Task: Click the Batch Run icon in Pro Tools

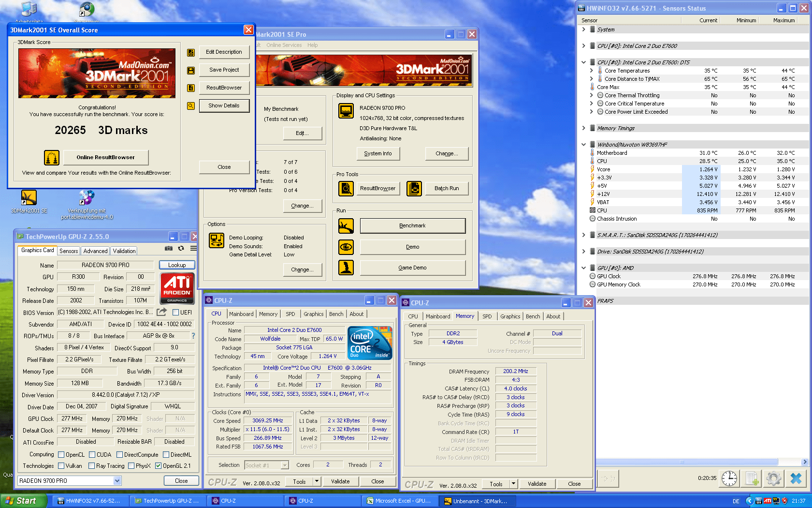Action: [x=414, y=189]
